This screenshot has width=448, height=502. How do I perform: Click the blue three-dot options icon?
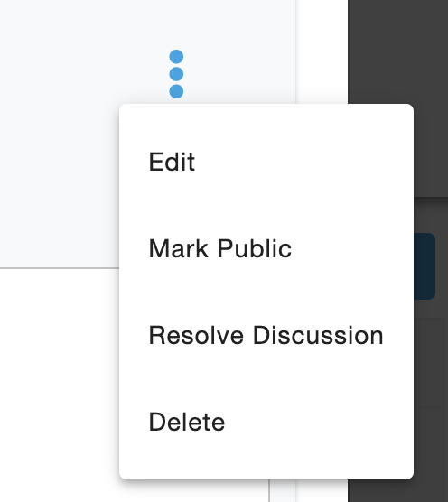[x=176, y=74]
